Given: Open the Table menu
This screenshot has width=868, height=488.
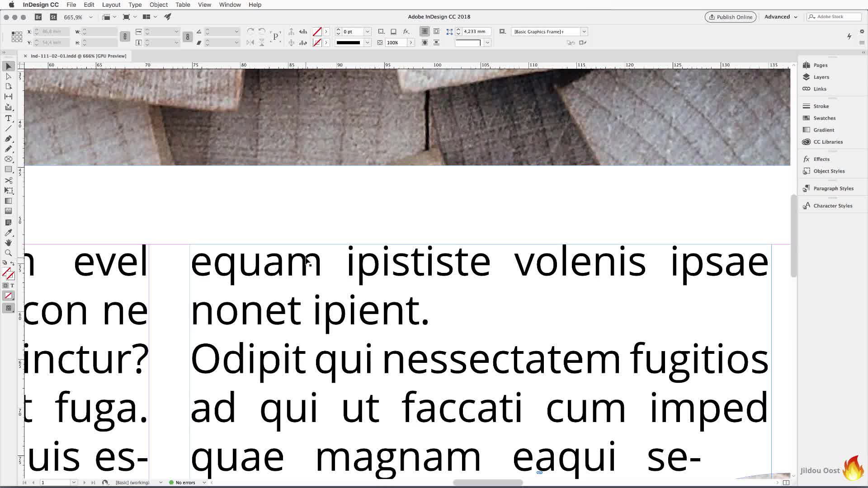Looking at the screenshot, I should pyautogui.click(x=183, y=5).
